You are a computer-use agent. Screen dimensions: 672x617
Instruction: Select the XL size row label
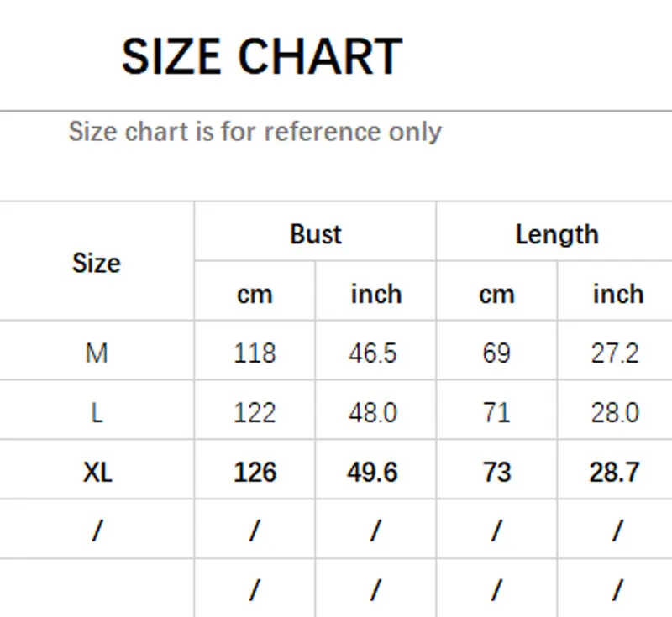pyautogui.click(x=97, y=472)
